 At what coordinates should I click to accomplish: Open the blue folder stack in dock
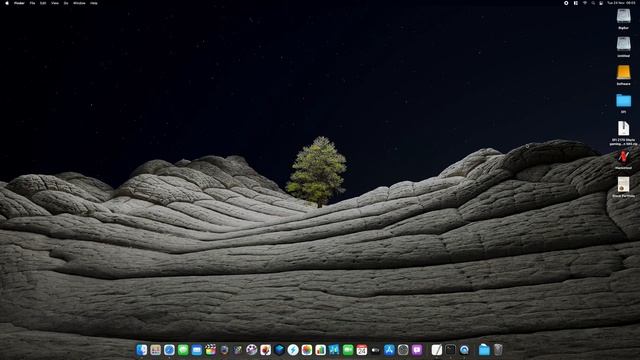point(484,350)
